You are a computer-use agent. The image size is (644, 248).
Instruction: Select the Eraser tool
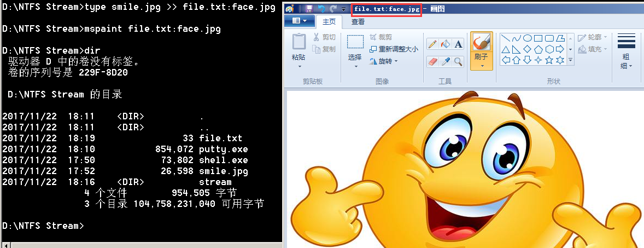pos(432,62)
